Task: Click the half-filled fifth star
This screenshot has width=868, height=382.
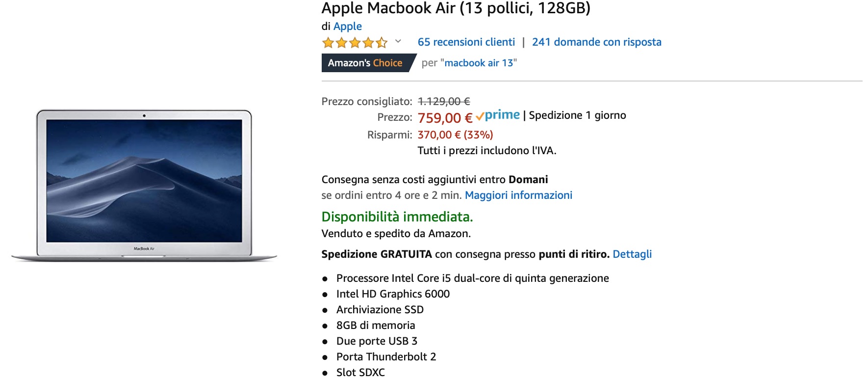Action: (x=381, y=43)
